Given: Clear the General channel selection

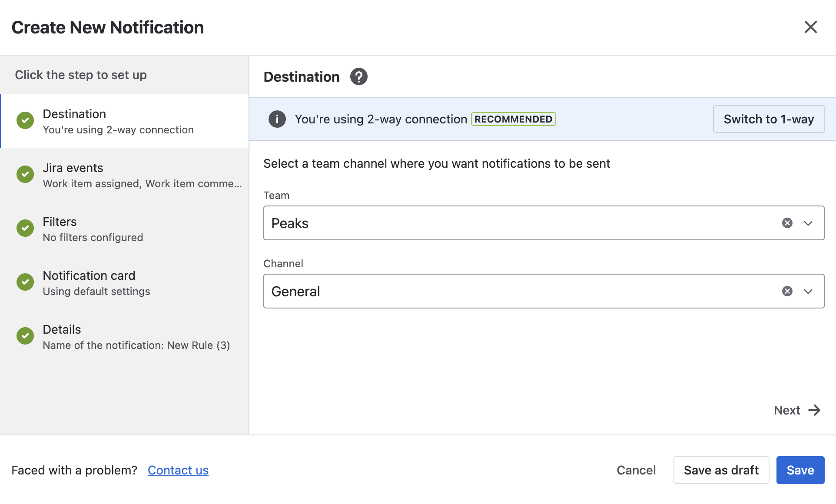Looking at the screenshot, I should pyautogui.click(x=787, y=291).
